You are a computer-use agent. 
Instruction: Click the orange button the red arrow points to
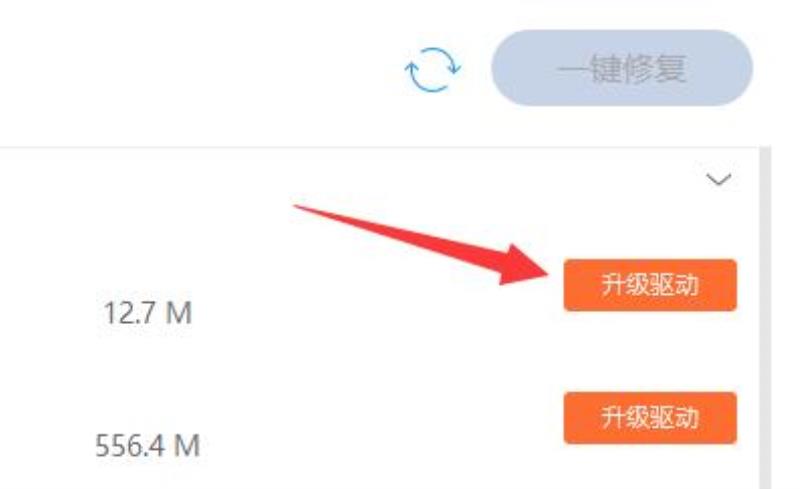click(650, 285)
